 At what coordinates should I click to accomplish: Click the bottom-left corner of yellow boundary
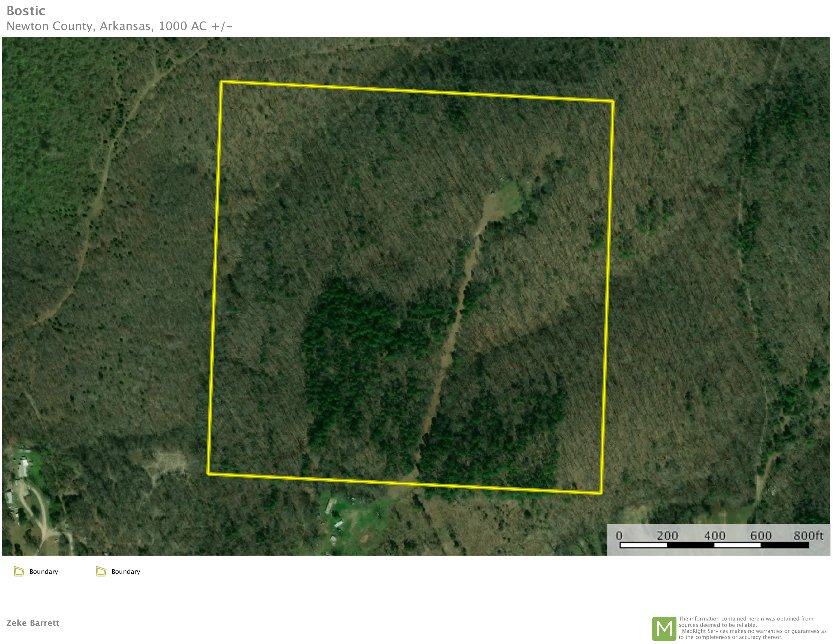pyautogui.click(x=208, y=474)
